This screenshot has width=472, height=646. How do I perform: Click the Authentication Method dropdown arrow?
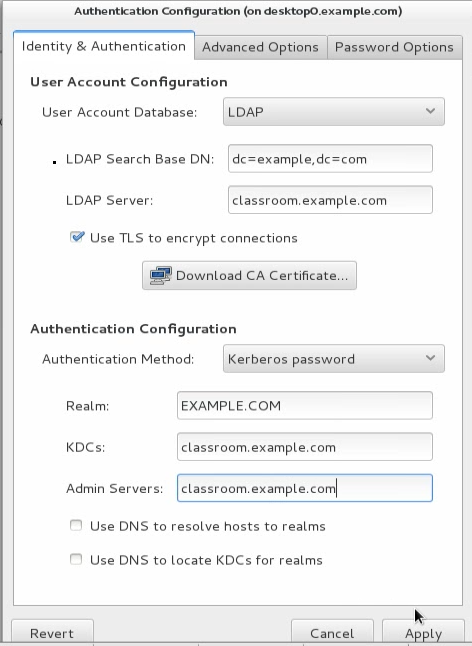430,358
